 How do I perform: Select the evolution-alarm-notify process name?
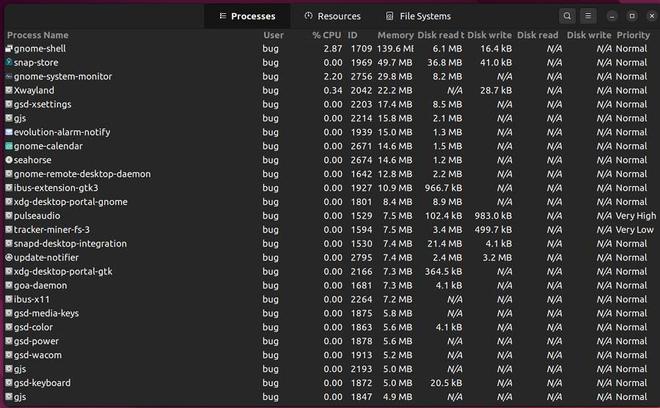(x=62, y=132)
